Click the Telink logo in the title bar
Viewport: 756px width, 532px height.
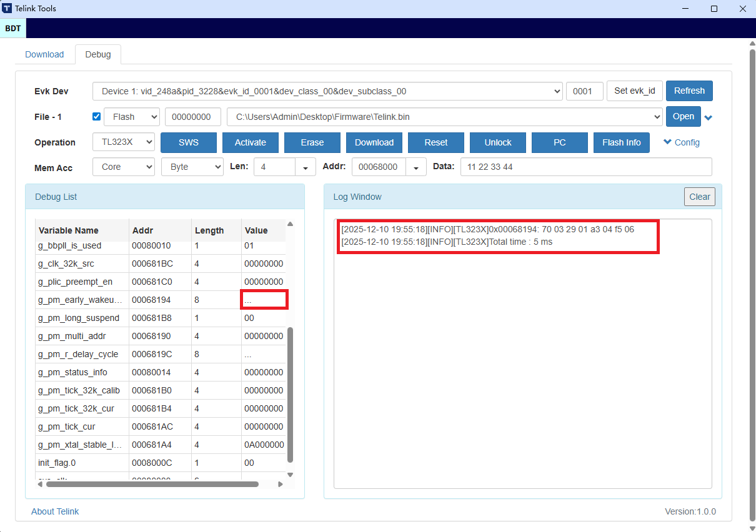(x=7, y=8)
